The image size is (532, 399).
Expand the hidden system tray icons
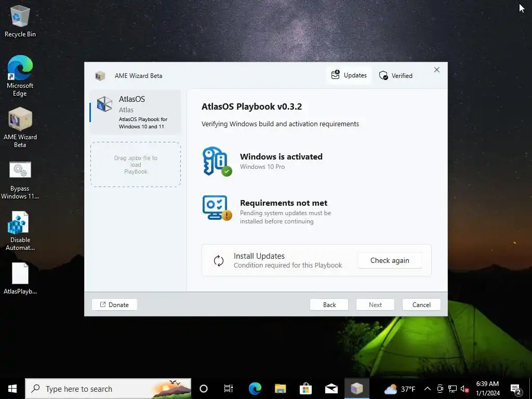(428, 389)
